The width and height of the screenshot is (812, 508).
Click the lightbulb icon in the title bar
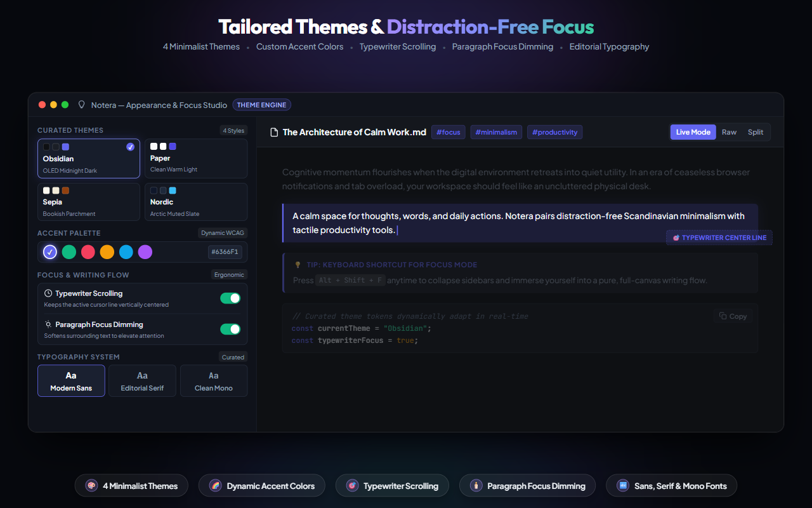click(81, 105)
